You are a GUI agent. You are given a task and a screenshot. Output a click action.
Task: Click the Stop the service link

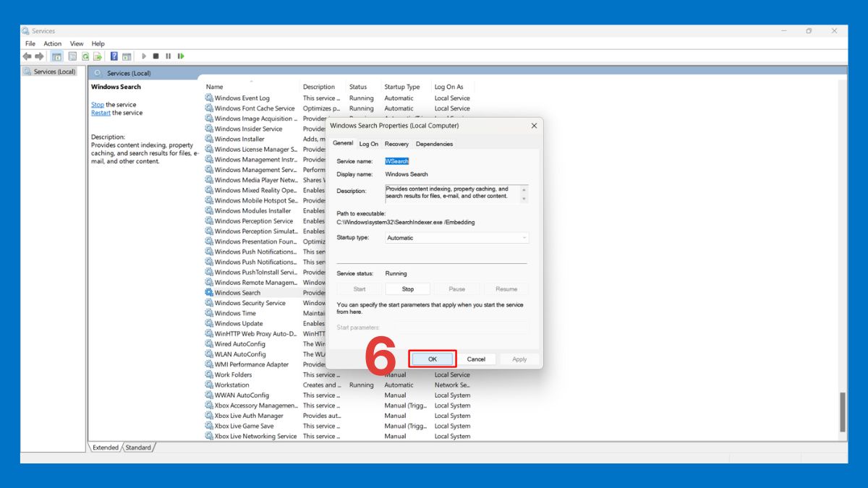coord(98,105)
